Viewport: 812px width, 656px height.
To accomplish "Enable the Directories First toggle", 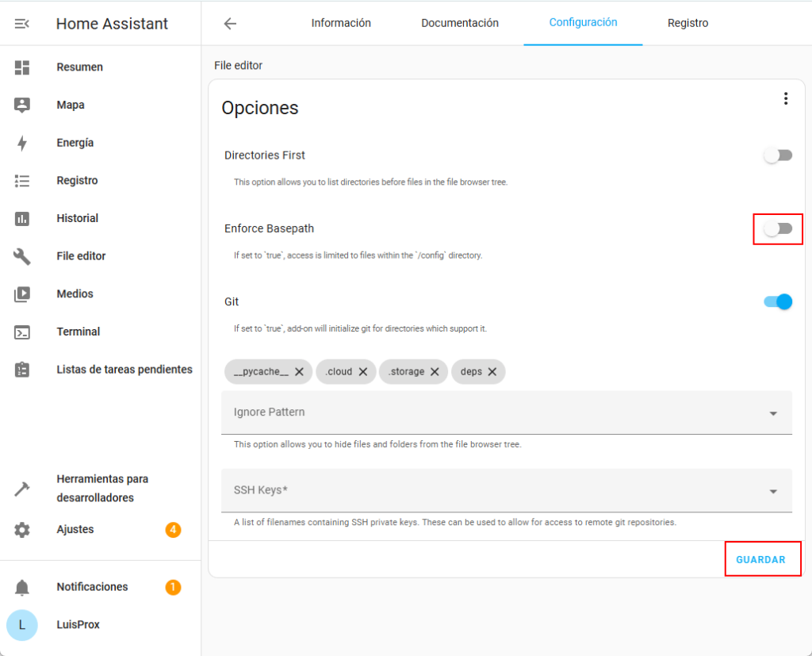I will (777, 155).
